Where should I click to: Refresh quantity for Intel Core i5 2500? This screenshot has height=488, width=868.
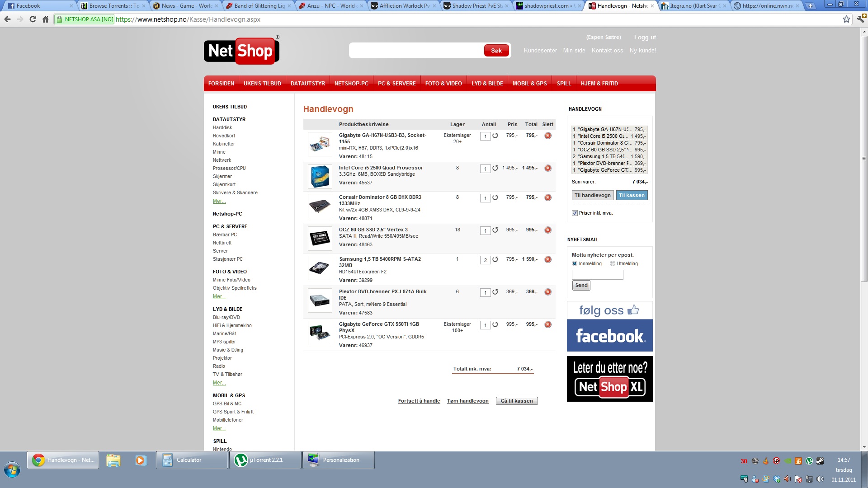click(495, 168)
